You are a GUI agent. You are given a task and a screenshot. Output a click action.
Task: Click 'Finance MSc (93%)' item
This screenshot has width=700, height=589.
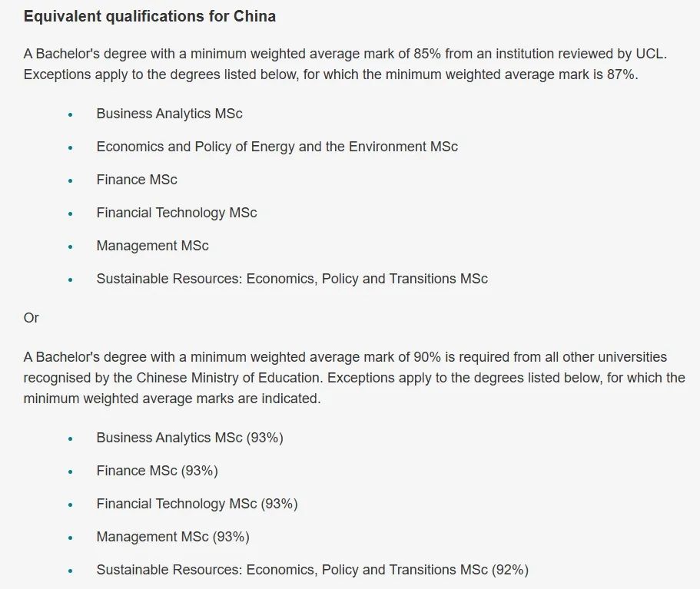click(158, 471)
